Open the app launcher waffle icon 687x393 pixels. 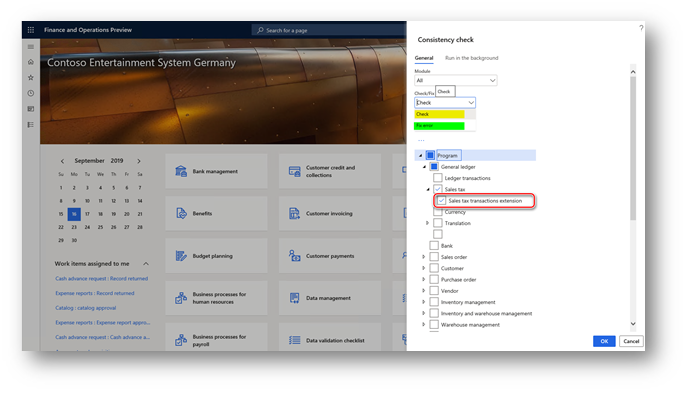coord(31,30)
